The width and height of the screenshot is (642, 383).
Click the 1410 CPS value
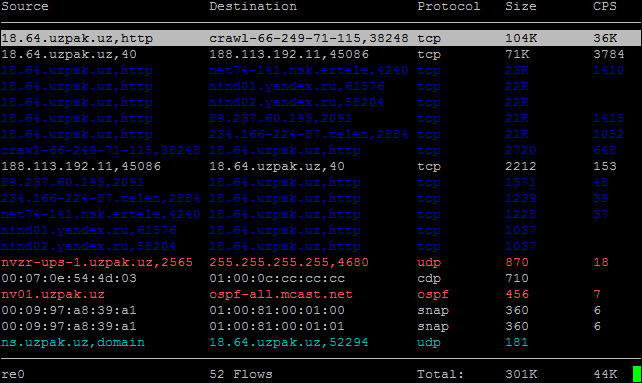(608, 70)
